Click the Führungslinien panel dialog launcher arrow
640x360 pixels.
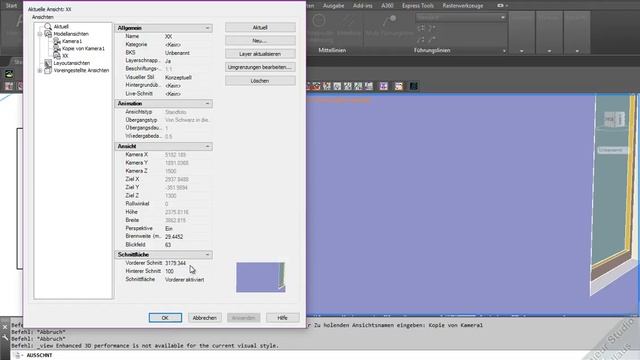tap(504, 51)
